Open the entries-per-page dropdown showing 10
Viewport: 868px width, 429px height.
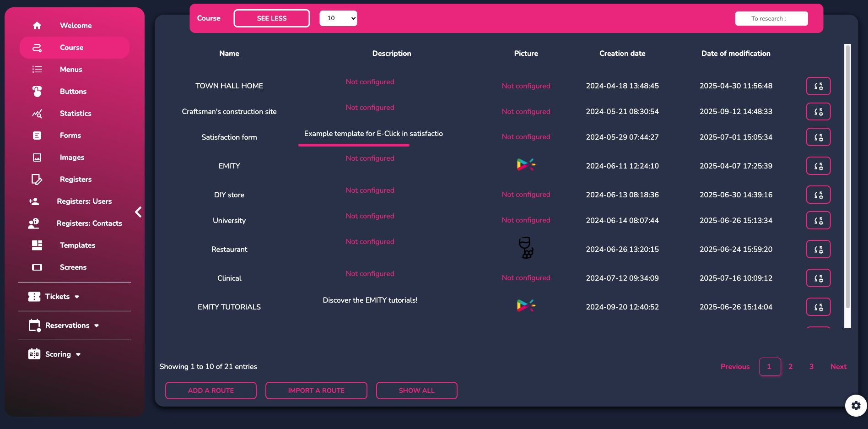point(338,18)
